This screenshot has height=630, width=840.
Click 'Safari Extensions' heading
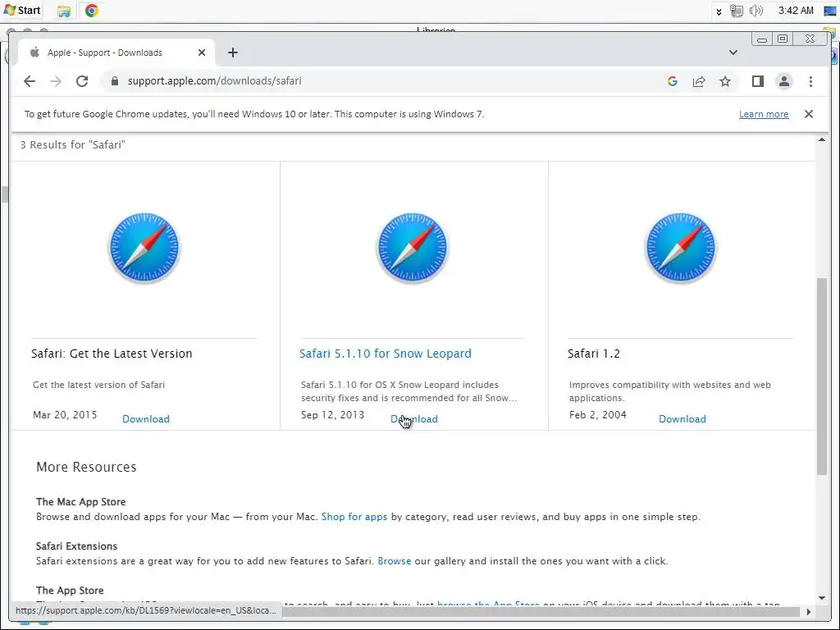(x=76, y=546)
